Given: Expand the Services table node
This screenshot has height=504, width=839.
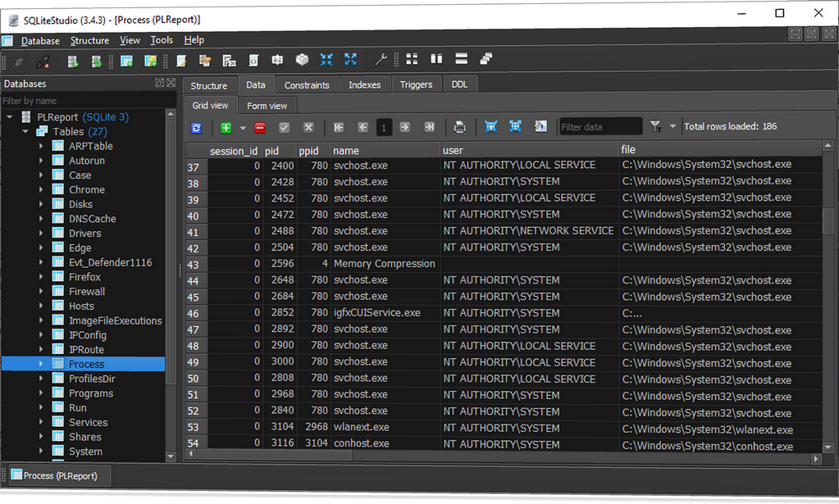Looking at the screenshot, I should click(41, 422).
